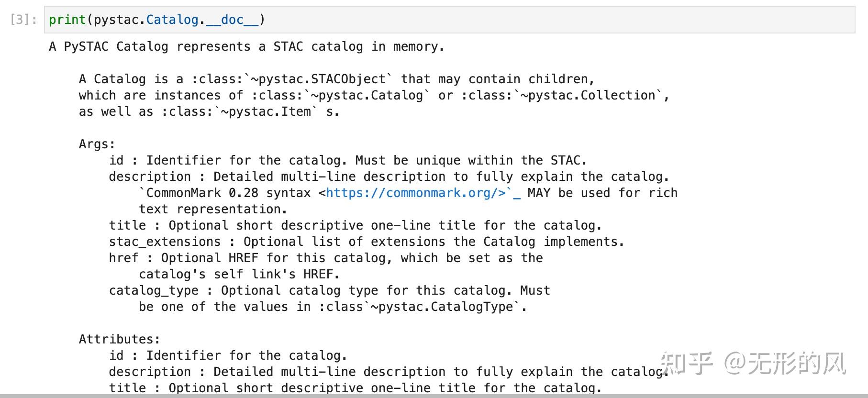868x398 pixels.
Task: Click 'Catalog' in the code cell input
Action: (172, 20)
